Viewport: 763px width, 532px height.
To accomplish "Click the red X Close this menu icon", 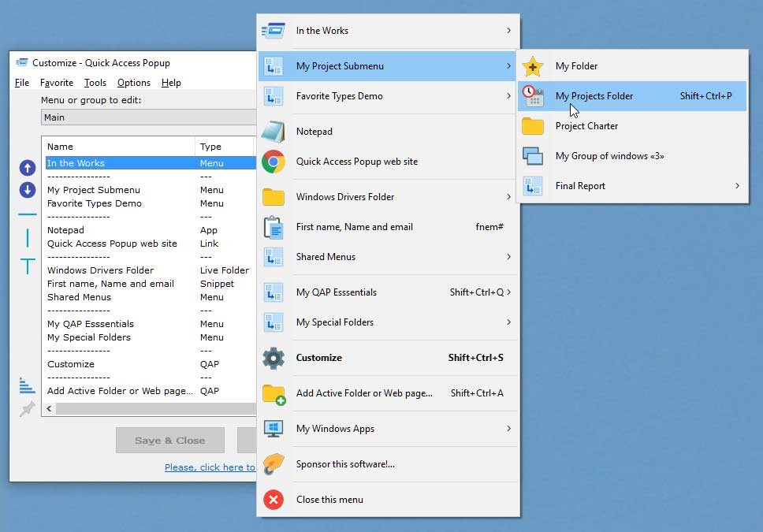I will click(x=274, y=500).
